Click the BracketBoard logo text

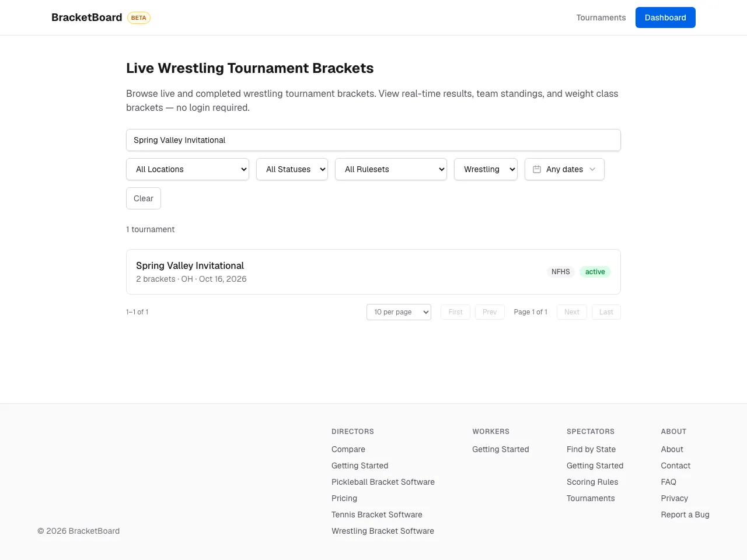(x=87, y=17)
